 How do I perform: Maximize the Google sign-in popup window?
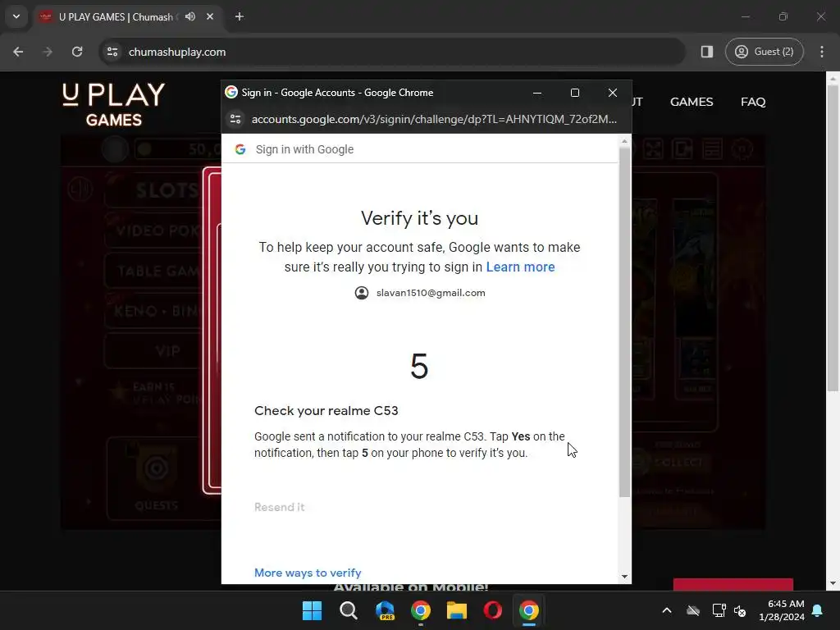(x=575, y=93)
